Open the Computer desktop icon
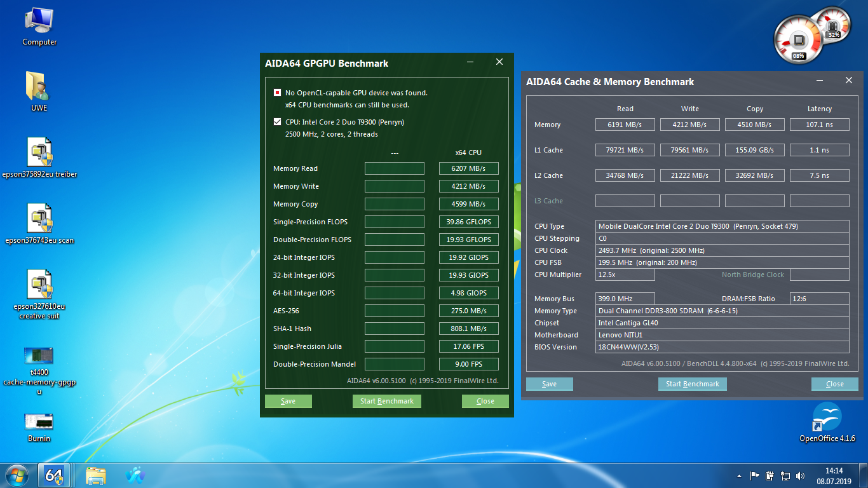Screen dimensions: 868x488 (x=38, y=19)
